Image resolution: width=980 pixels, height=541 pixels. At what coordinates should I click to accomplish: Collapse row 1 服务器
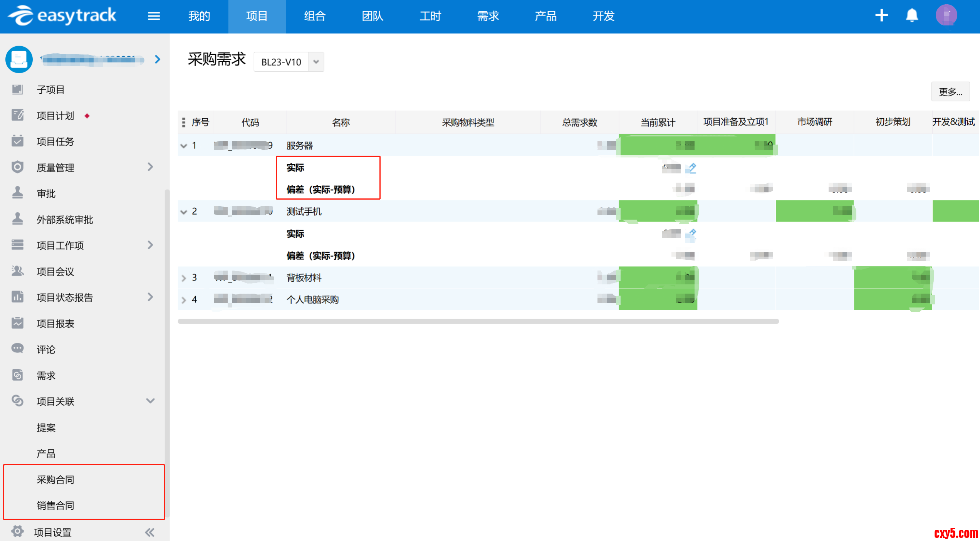click(x=184, y=146)
